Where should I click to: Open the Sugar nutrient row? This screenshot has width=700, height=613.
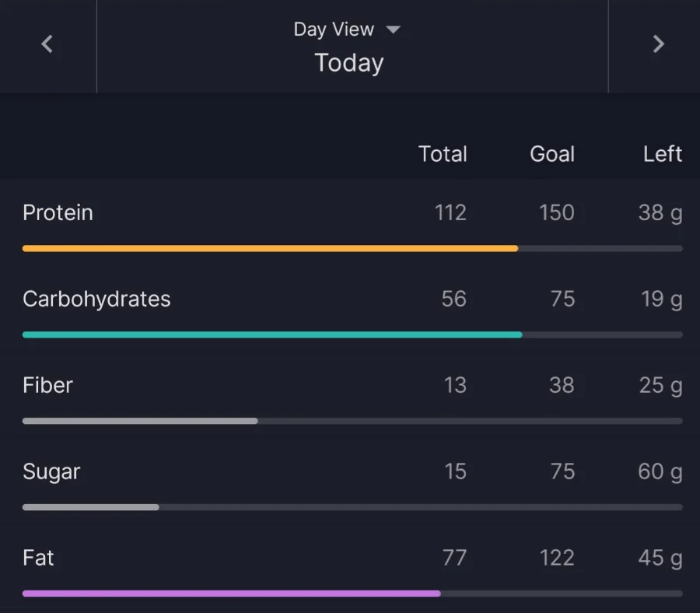352,482
